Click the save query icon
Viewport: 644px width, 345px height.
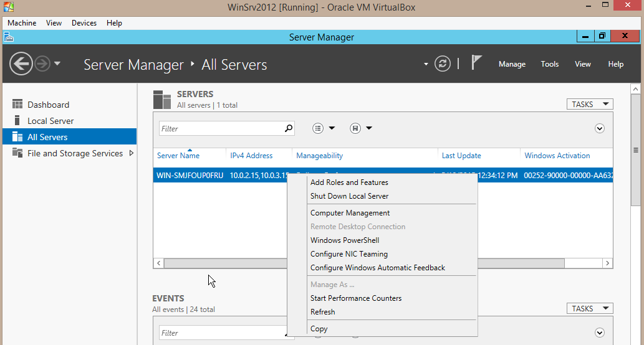click(355, 128)
